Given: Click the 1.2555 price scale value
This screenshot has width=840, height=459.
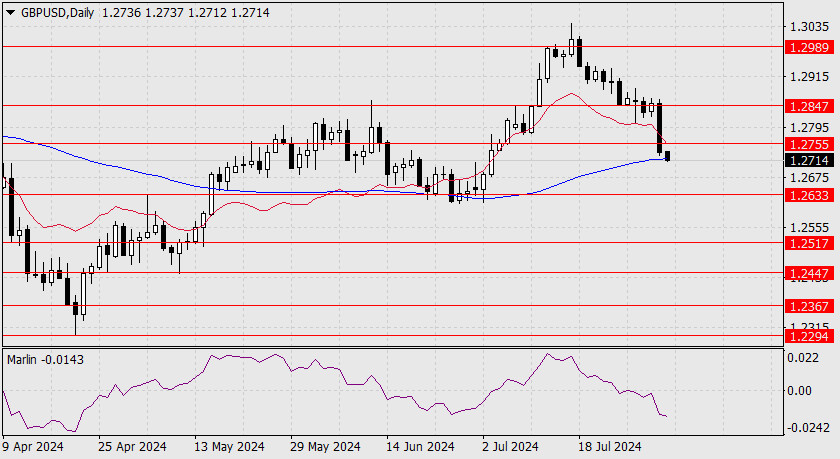Looking at the screenshot, I should 809,228.
